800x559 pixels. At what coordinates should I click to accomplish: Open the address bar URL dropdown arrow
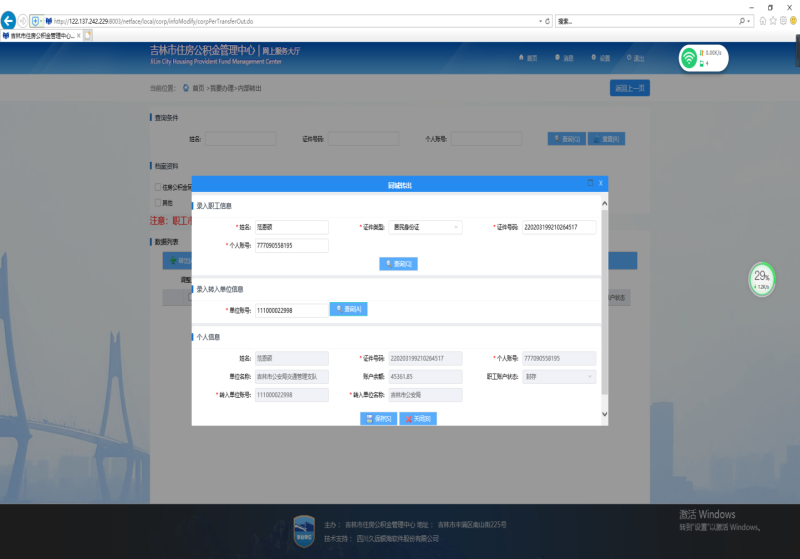pos(541,20)
